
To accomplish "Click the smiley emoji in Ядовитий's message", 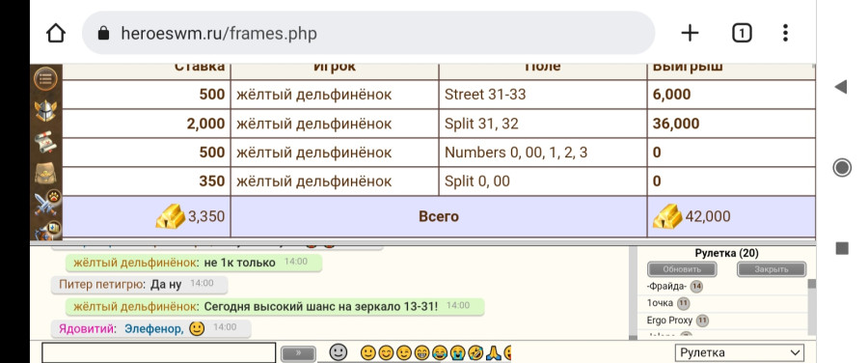I will (x=197, y=328).
